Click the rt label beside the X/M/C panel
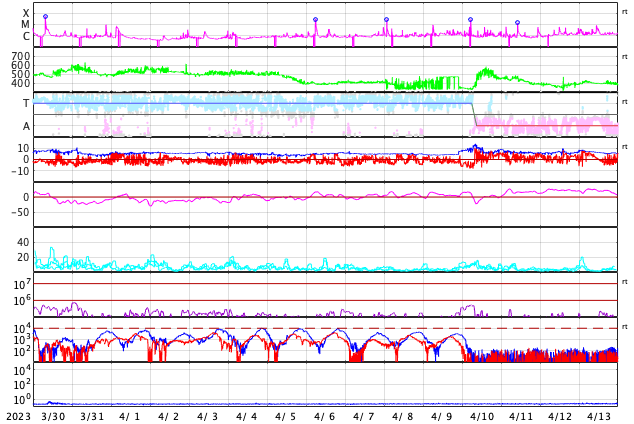Image resolution: width=634 pixels, height=424 pixels. coord(624,12)
